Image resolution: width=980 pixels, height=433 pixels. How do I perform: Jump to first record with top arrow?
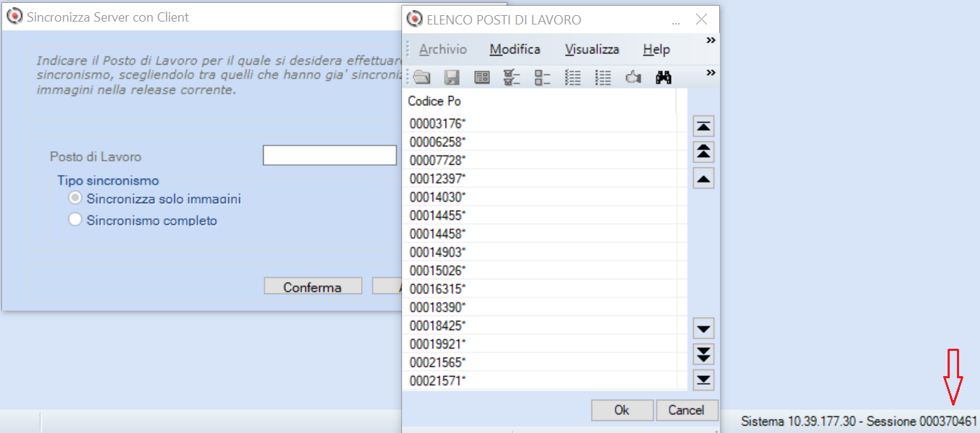pyautogui.click(x=703, y=126)
